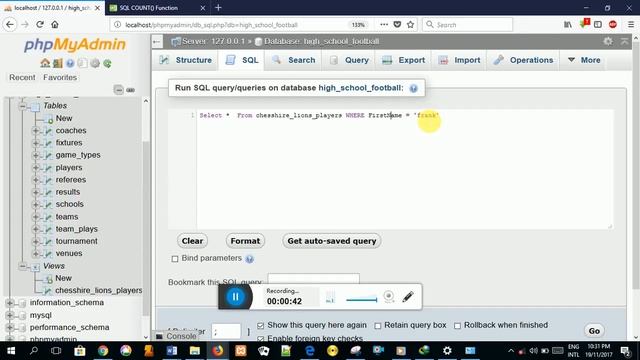Open chesshire_lions_players view
The image size is (640, 360).
coord(99,291)
